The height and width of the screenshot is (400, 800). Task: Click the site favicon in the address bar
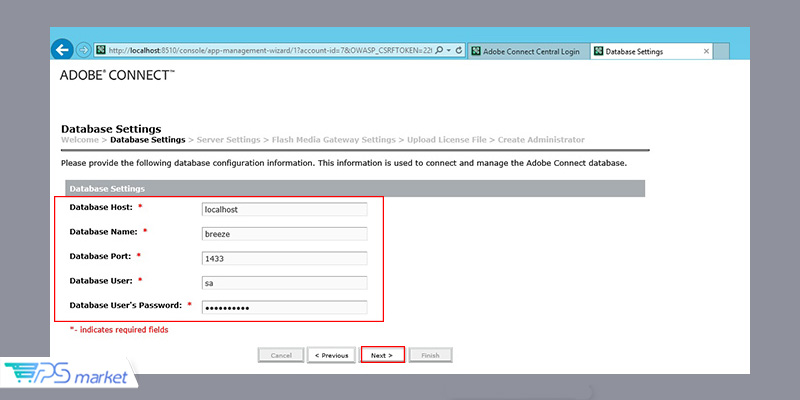coord(101,51)
